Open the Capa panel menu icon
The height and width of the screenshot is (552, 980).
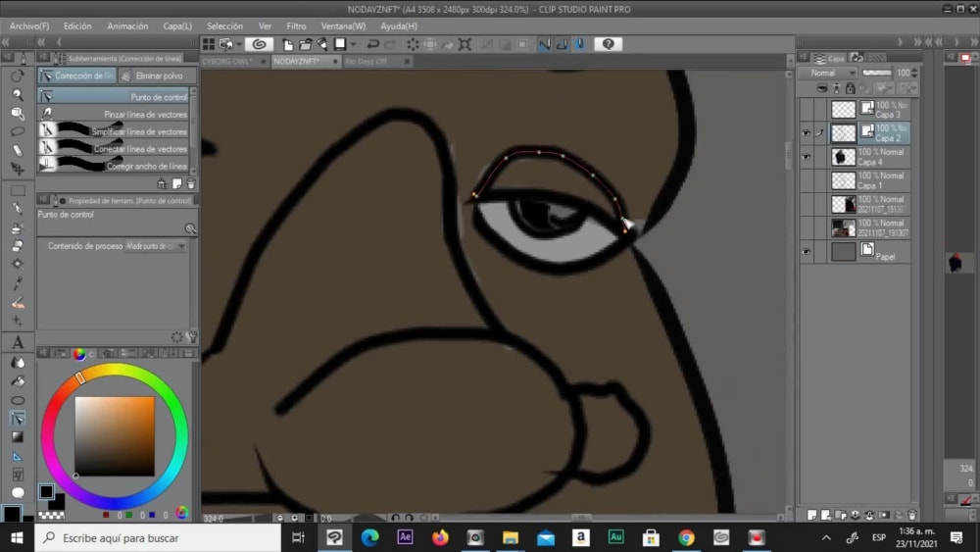[x=804, y=58]
